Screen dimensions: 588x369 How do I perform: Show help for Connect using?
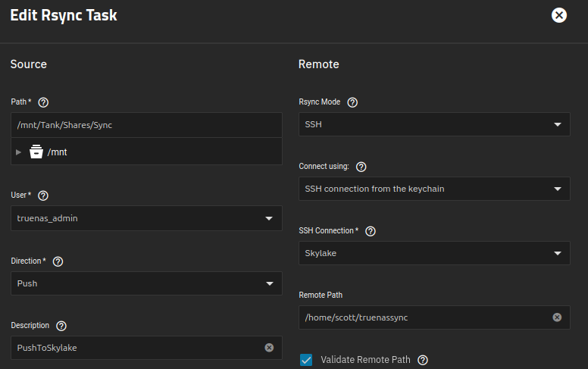pos(361,167)
